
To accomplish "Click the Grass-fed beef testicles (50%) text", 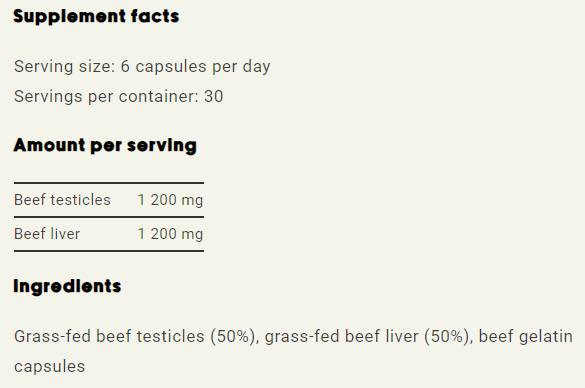I will point(136,337).
